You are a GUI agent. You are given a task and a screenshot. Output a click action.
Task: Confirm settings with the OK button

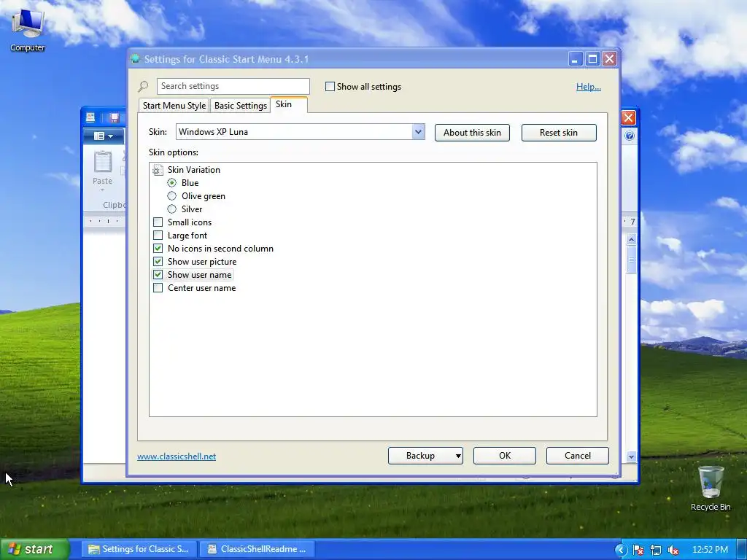(x=505, y=456)
